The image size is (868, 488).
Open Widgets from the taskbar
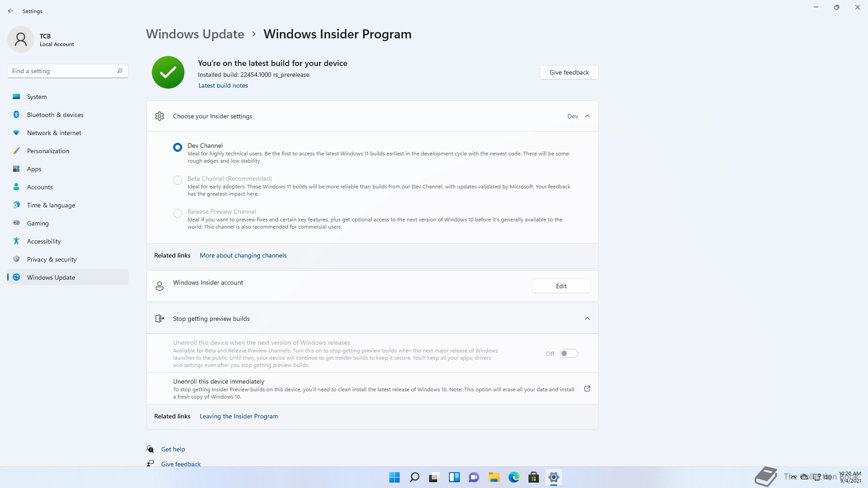tap(454, 478)
